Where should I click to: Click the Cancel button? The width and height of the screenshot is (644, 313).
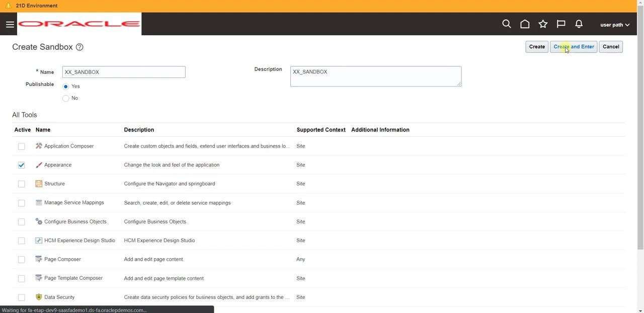click(611, 47)
